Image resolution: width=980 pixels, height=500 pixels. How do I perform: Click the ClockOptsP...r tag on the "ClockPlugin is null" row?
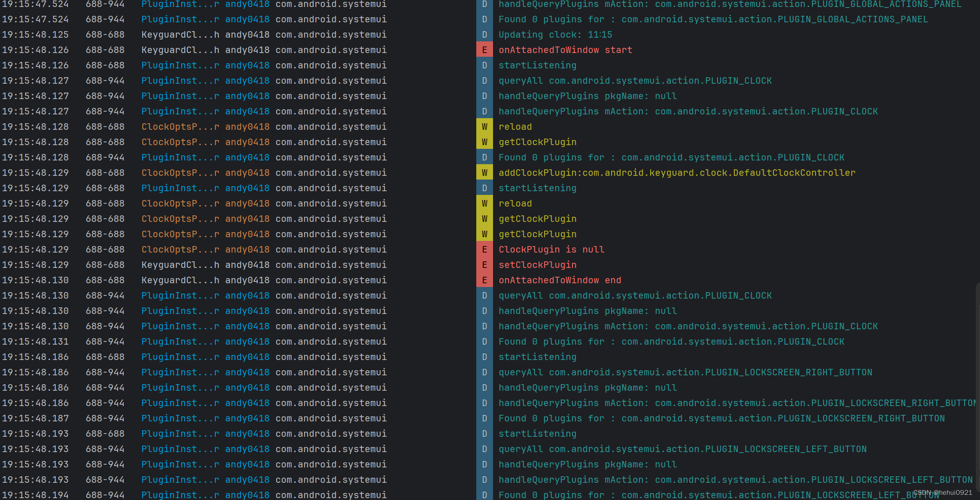(x=180, y=250)
